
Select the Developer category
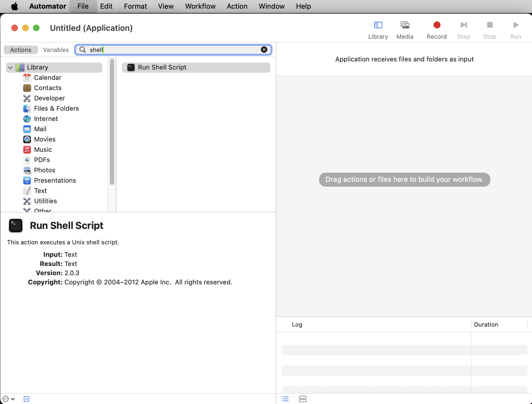50,98
